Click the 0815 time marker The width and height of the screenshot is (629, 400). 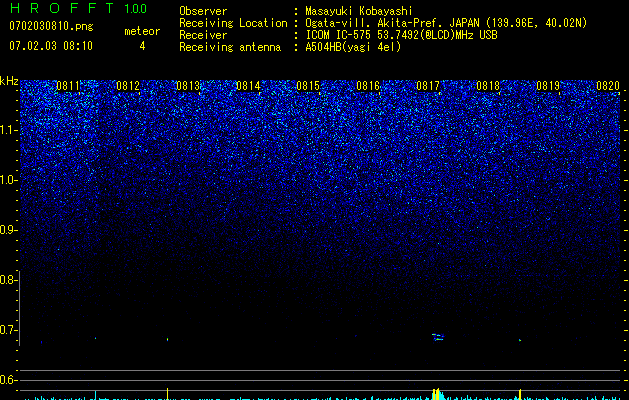point(308,86)
